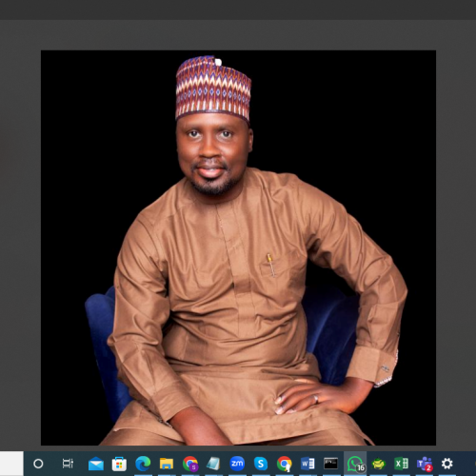Switch to the second Google Chrome window

click(x=284, y=464)
